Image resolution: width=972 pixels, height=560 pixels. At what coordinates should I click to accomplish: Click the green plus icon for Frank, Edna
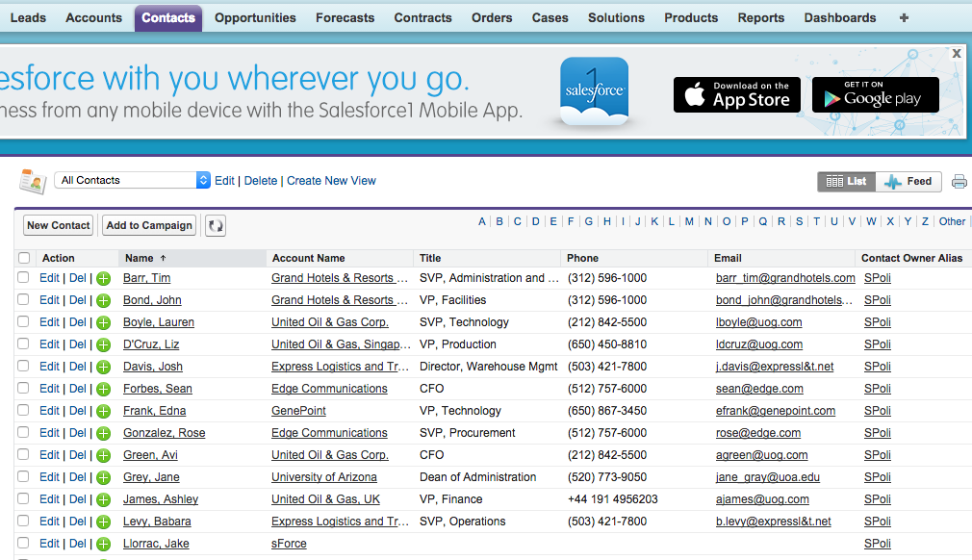click(x=104, y=411)
